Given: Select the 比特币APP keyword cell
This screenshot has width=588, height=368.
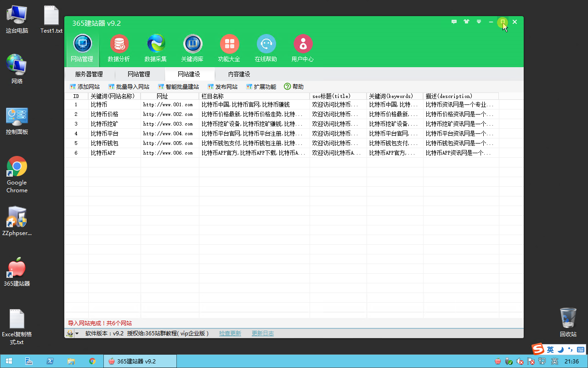Looking at the screenshot, I should [114, 153].
